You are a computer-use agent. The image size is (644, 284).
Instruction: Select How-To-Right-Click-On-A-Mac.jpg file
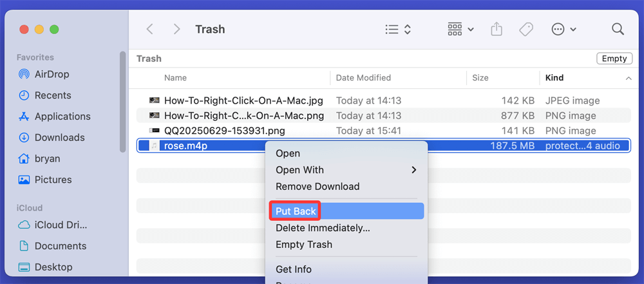point(243,100)
